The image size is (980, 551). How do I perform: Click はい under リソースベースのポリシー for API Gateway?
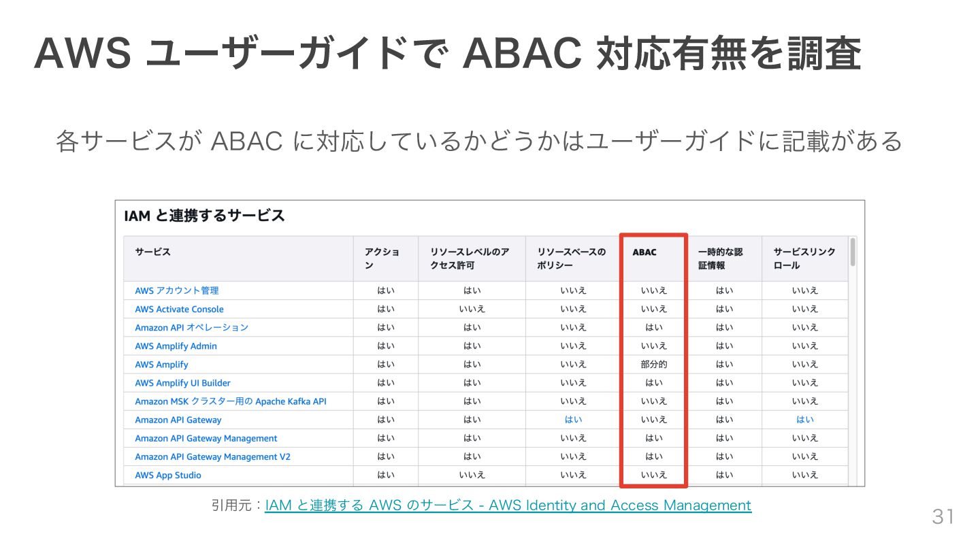(573, 420)
